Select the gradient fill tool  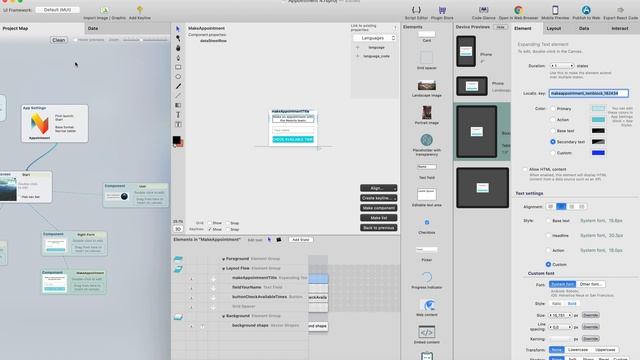point(178,105)
